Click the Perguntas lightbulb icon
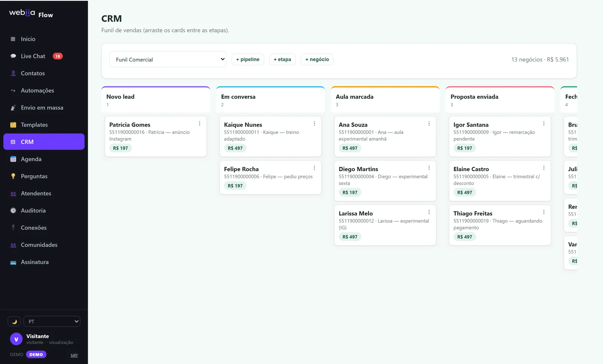The image size is (603, 364). click(13, 176)
